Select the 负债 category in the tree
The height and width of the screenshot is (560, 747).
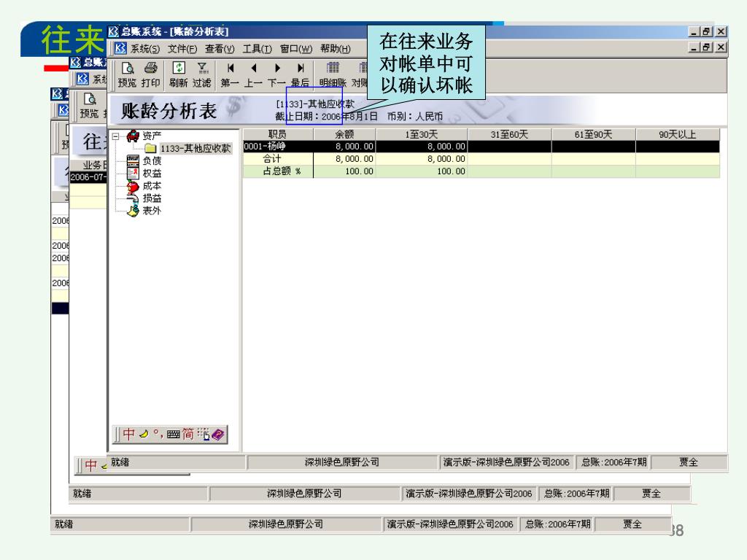[x=152, y=161]
